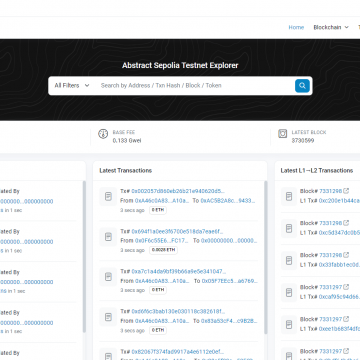360x360 pixels.
Task: Open L1 transaction 0xcaf95c94d66
Action: 339,297
